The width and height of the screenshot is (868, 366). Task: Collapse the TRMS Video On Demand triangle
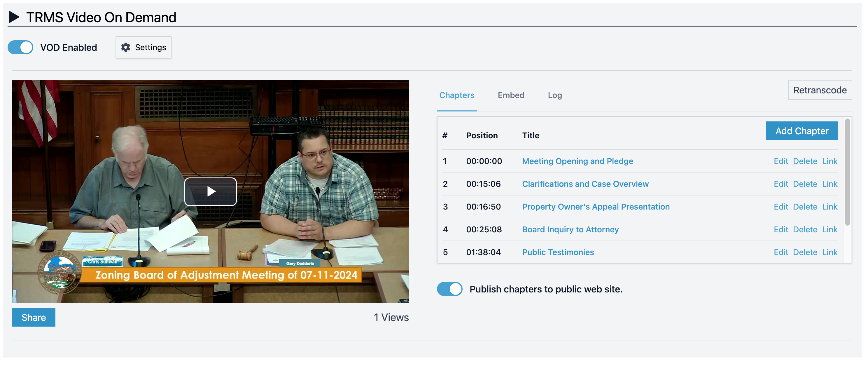coord(14,17)
